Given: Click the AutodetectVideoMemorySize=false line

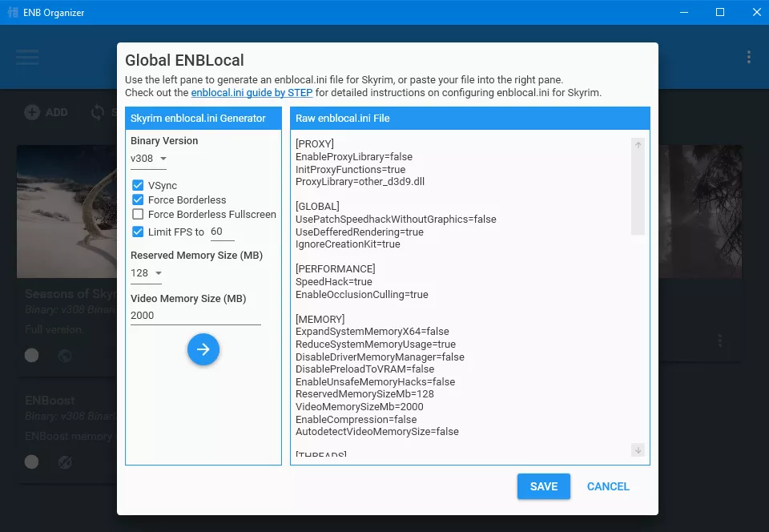Looking at the screenshot, I should (x=377, y=432).
